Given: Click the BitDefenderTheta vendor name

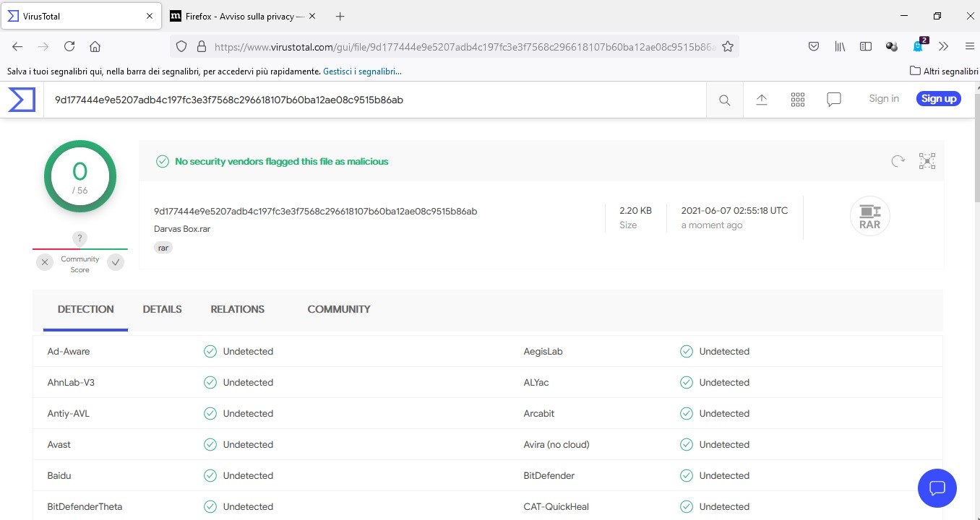Looking at the screenshot, I should pyautogui.click(x=85, y=507).
